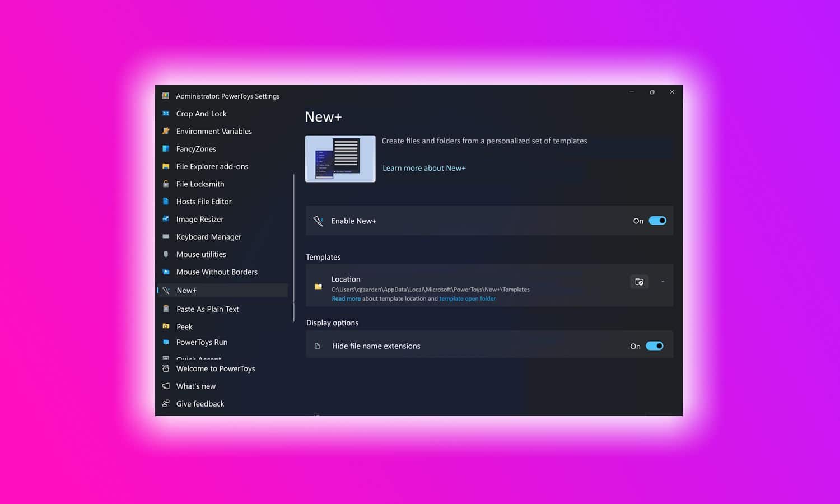Click the Welcome to PowerToys icon
Screen dimensions: 840x504
166,368
